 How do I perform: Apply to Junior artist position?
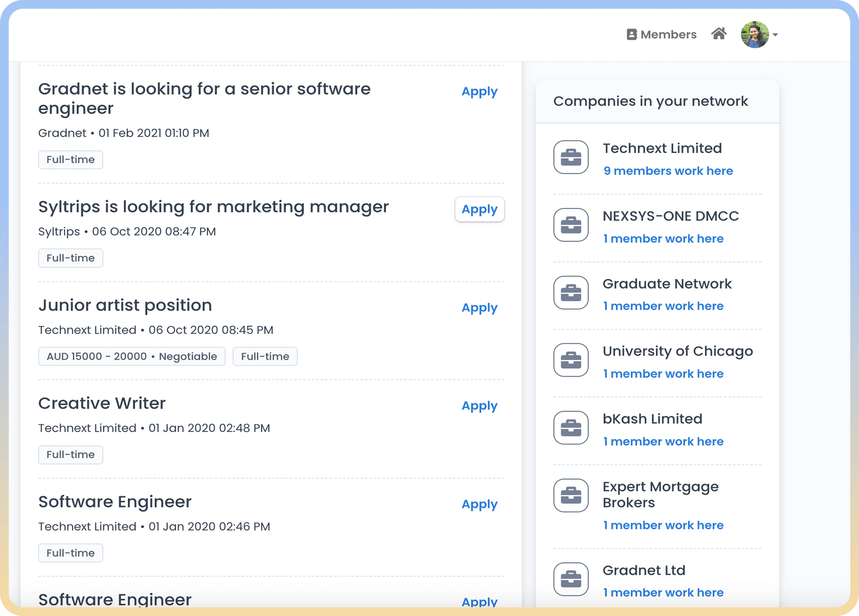pyautogui.click(x=479, y=308)
